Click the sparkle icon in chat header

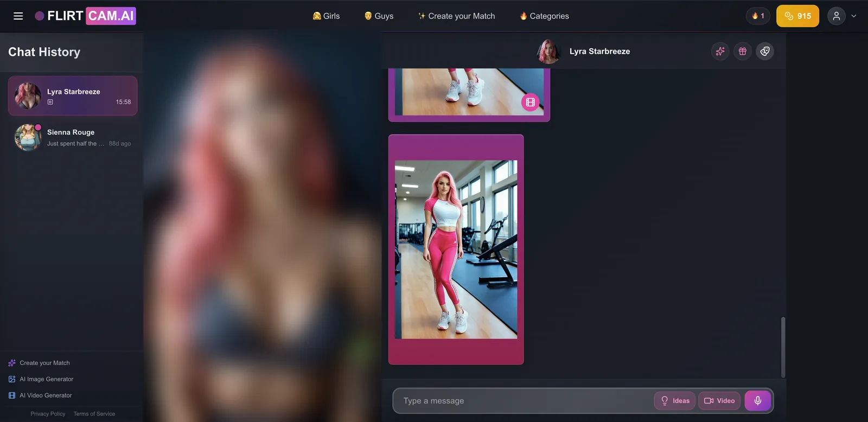tap(720, 52)
